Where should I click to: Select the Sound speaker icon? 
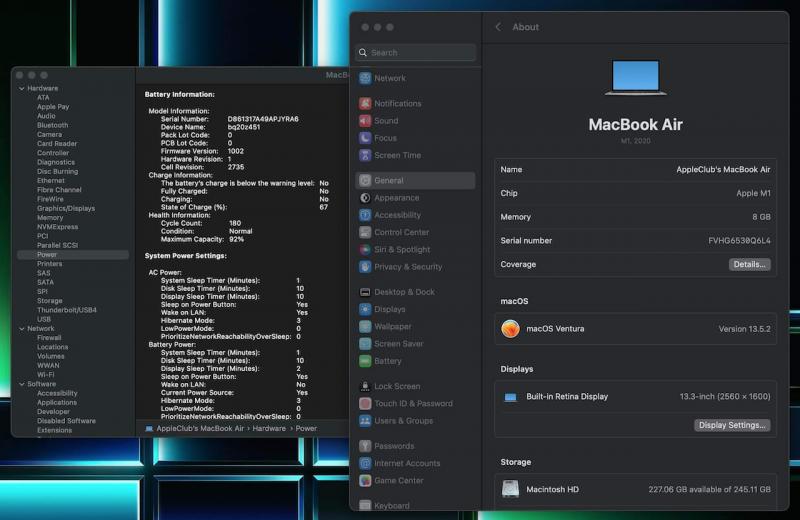coord(365,121)
